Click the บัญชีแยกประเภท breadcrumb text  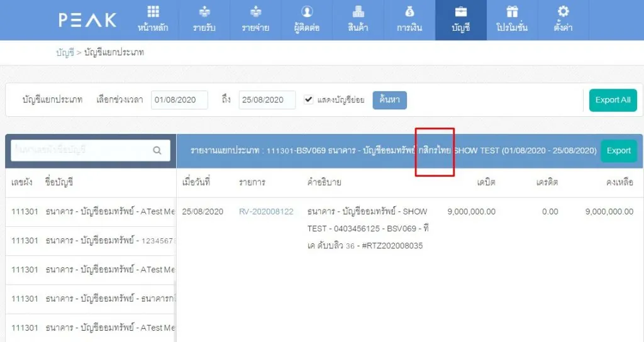pyautogui.click(x=114, y=53)
